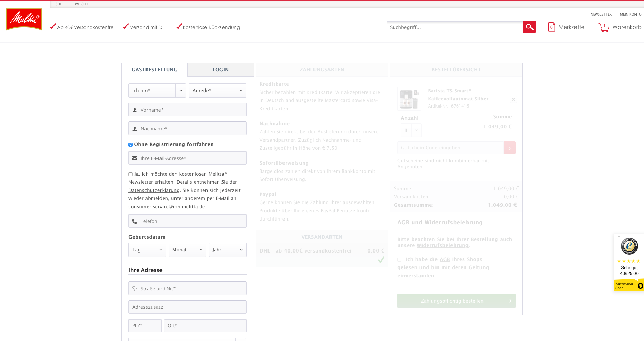
Task: Select the Kreditkarte payment heading
Action: (274, 84)
